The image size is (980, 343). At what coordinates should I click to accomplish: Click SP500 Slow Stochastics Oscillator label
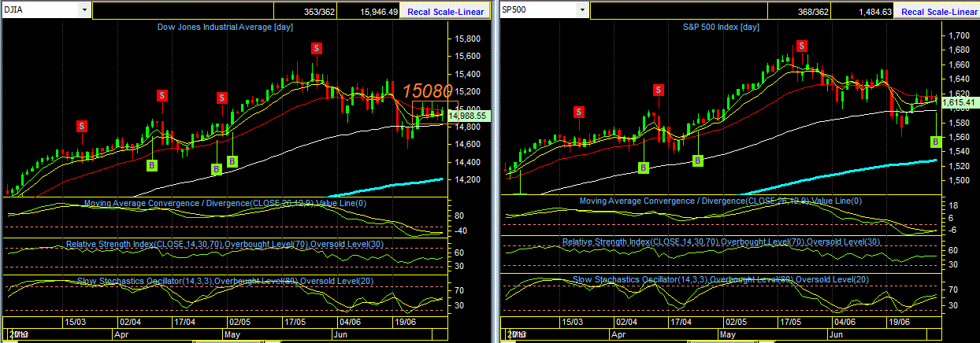721,280
